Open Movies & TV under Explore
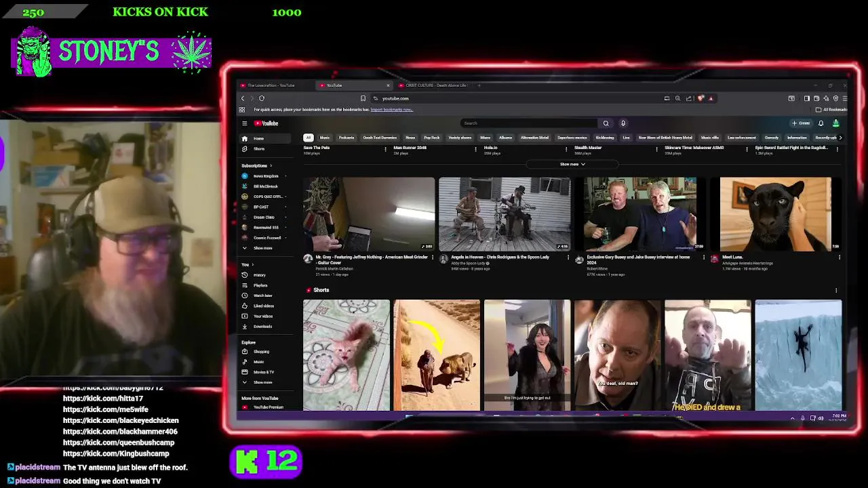 264,372
